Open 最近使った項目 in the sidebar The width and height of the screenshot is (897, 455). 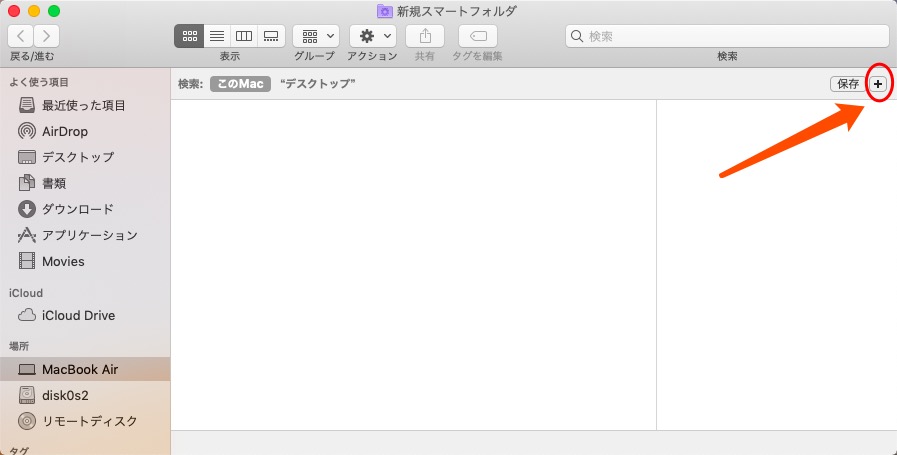pyautogui.click(x=85, y=105)
